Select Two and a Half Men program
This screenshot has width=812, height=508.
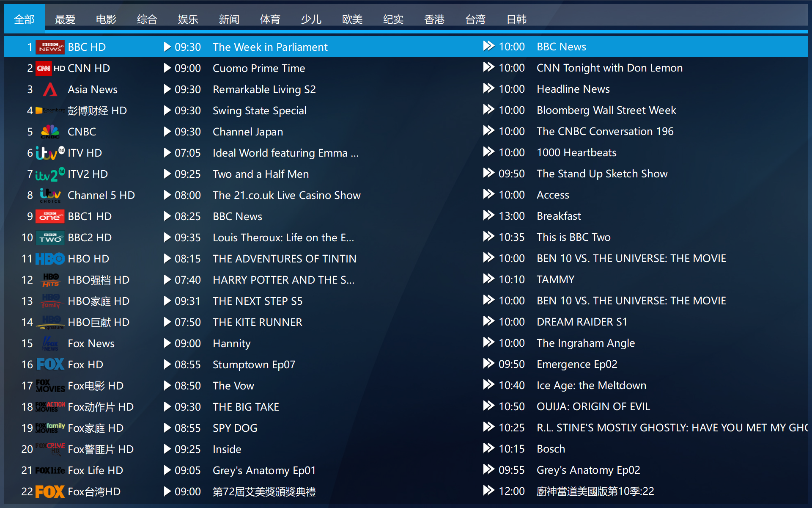coord(261,174)
